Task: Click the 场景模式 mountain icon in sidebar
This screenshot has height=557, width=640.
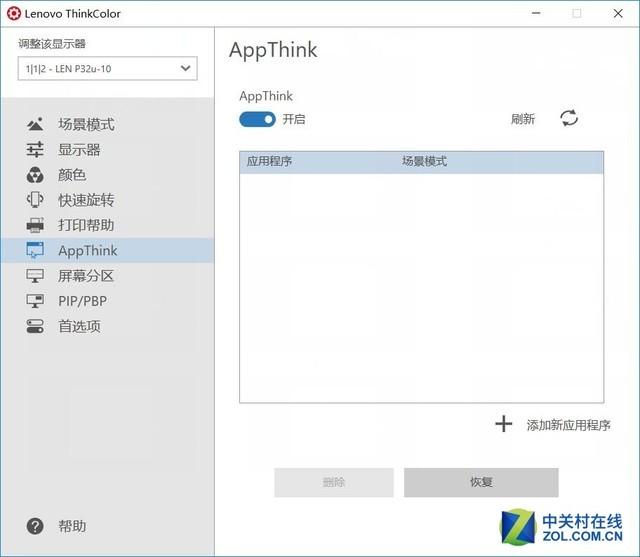Action: pyautogui.click(x=35, y=124)
